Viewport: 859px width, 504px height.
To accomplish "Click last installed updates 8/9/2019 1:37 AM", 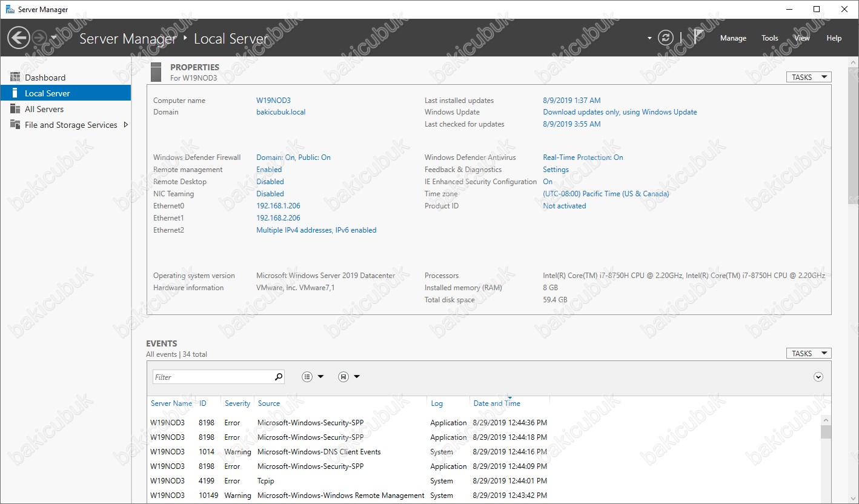I will (572, 101).
